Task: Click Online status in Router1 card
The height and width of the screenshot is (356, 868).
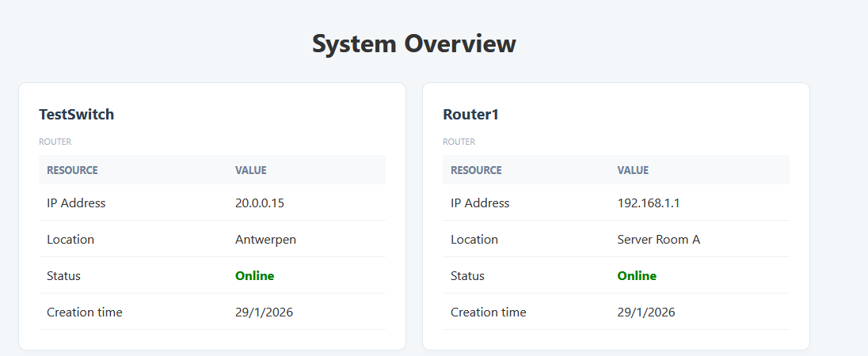Action: coord(637,276)
